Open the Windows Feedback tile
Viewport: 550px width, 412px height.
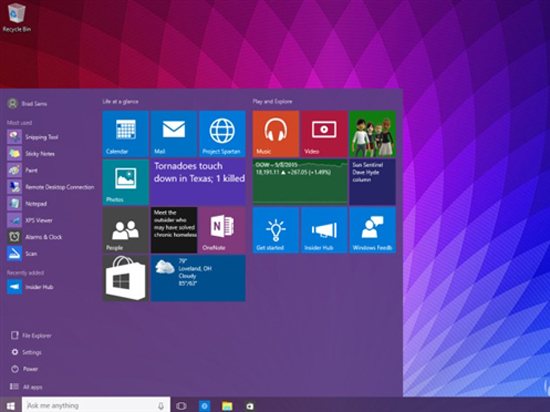pos(373,230)
